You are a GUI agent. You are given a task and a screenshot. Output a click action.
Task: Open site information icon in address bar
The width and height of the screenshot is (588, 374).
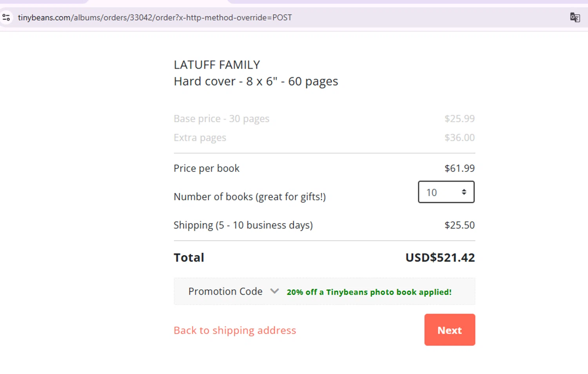pos(6,18)
